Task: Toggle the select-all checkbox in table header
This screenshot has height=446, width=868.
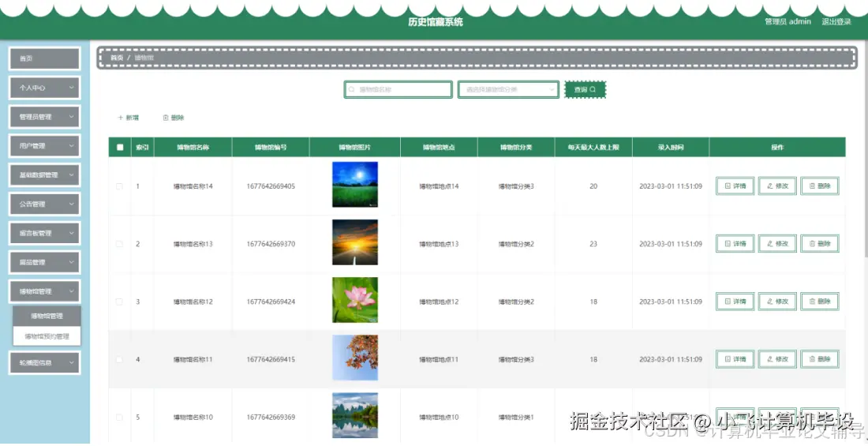Action: point(120,148)
